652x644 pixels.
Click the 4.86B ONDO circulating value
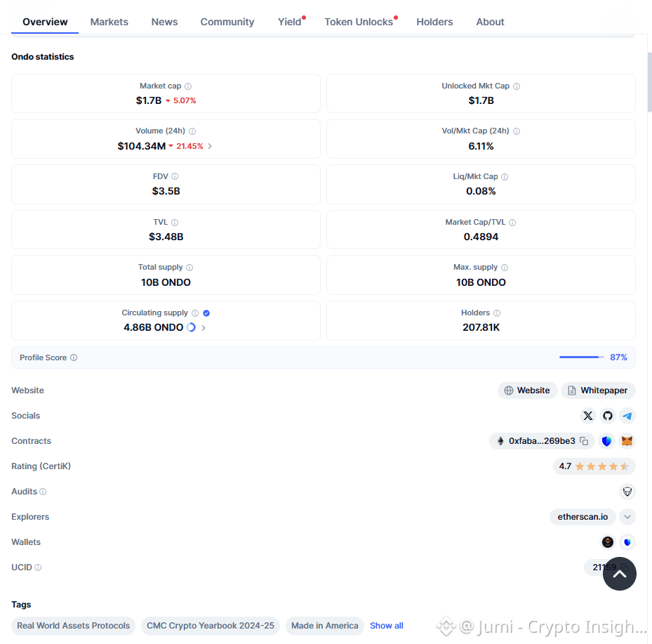pyautogui.click(x=154, y=327)
